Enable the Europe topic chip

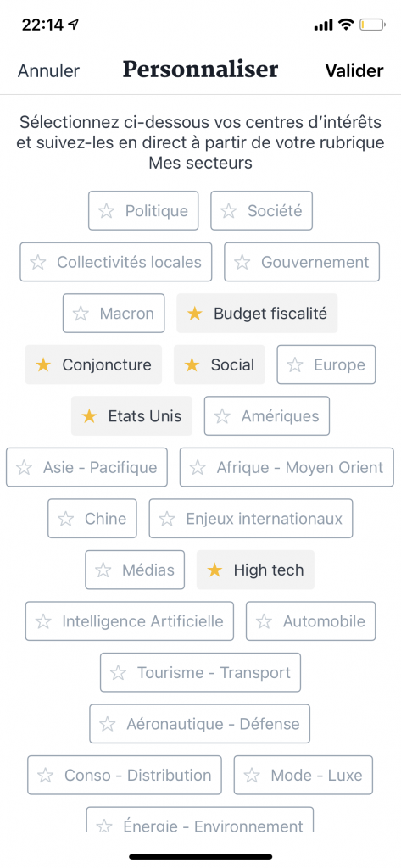click(x=326, y=364)
